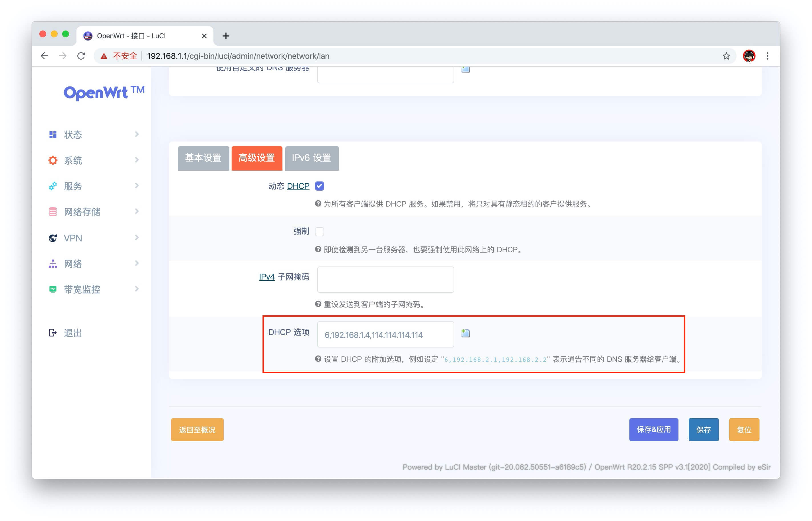Click the add icon beside DHCP options field
This screenshot has width=812, height=521.
point(465,333)
